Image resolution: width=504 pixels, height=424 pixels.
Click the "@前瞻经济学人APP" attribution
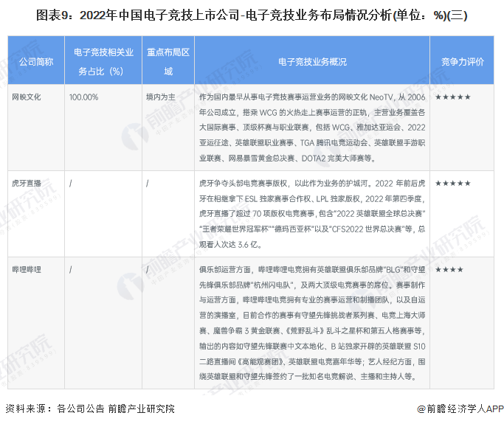460,409
